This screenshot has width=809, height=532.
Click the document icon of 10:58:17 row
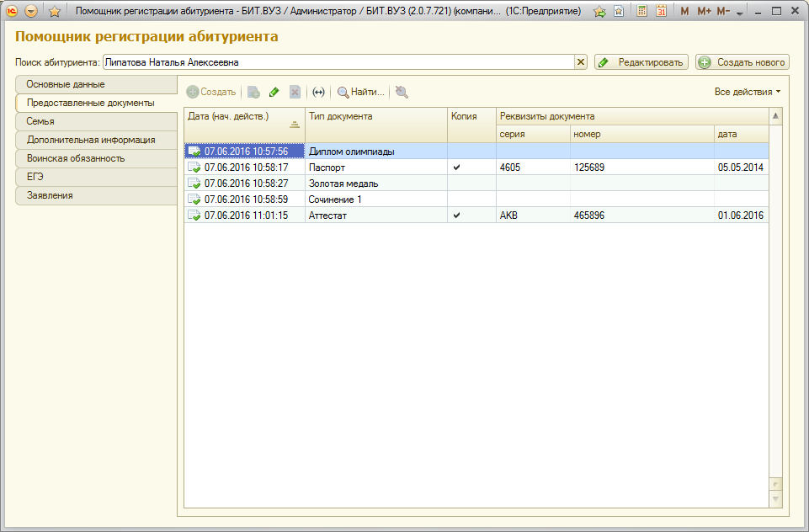194,168
